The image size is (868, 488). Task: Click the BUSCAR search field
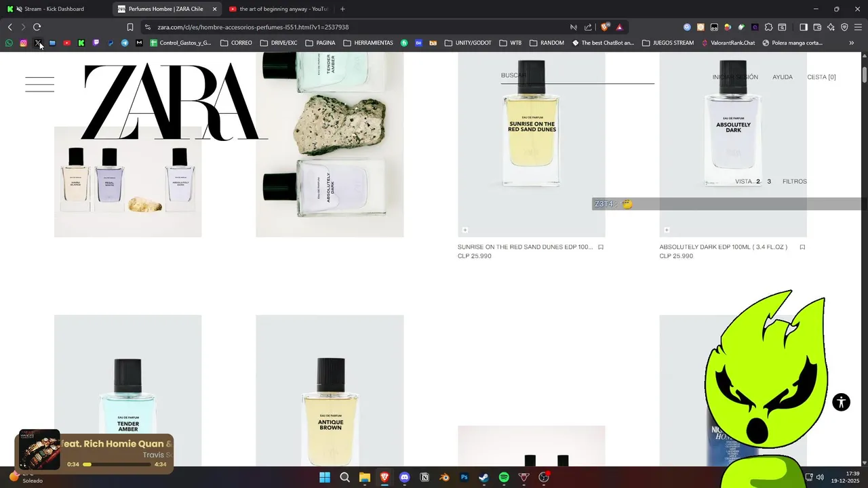577,76
